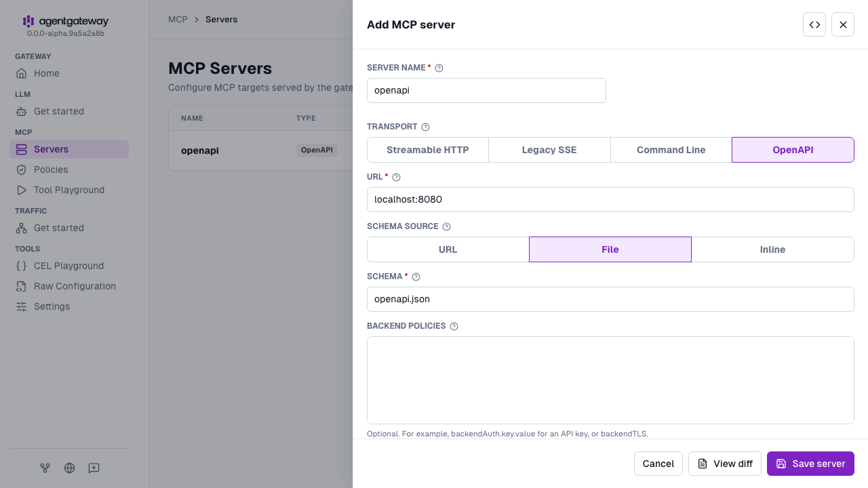Click the Tool Playground play icon

pyautogui.click(x=22, y=190)
